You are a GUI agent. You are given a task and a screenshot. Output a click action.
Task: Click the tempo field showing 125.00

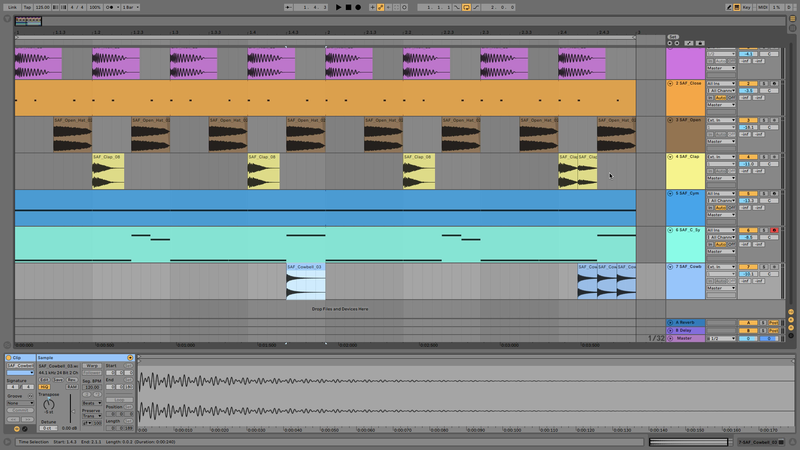[42, 7]
